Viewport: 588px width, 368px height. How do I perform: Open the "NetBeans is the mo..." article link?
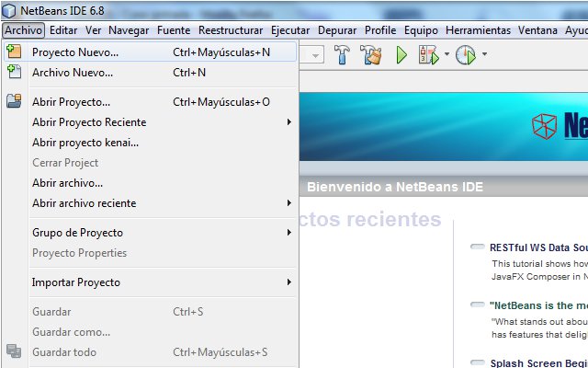point(538,305)
